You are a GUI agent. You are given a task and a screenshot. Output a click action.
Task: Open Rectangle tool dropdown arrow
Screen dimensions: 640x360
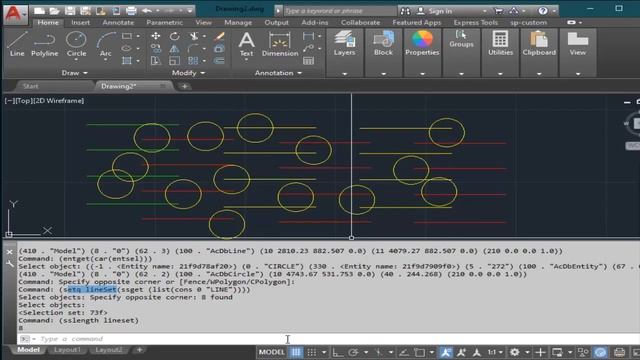point(138,36)
